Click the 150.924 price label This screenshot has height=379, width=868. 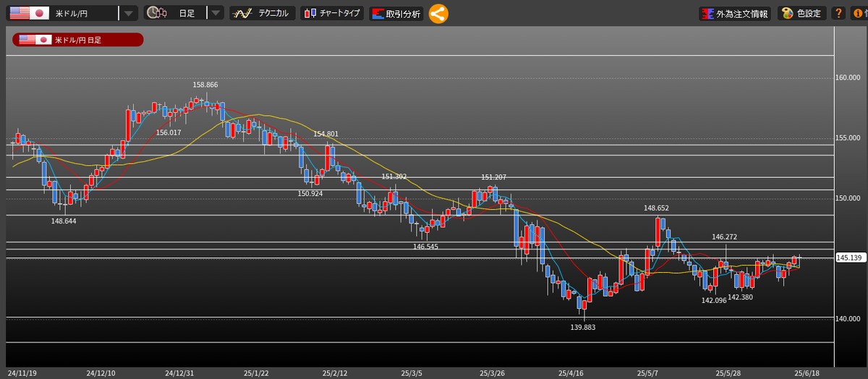310,193
